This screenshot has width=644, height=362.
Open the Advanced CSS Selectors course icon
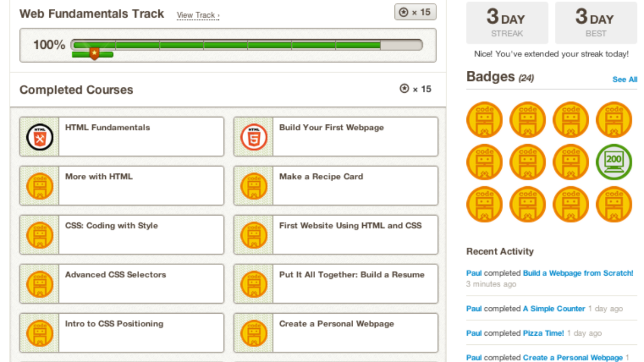[39, 283]
